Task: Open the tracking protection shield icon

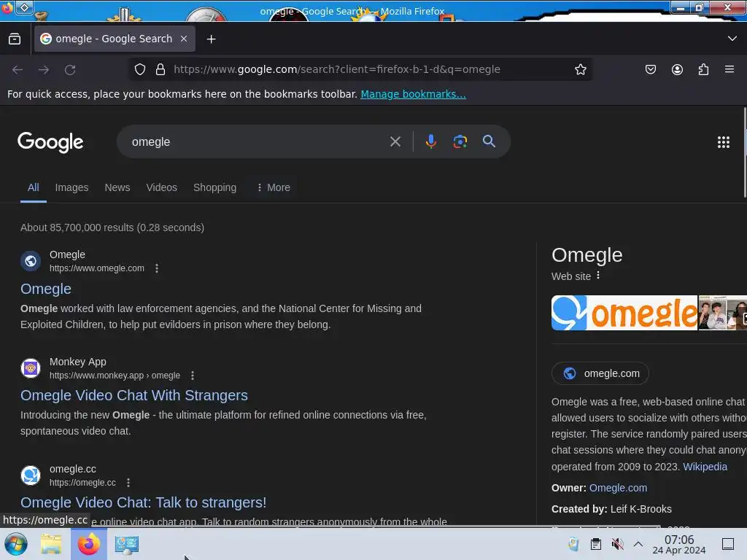Action: tap(140, 69)
